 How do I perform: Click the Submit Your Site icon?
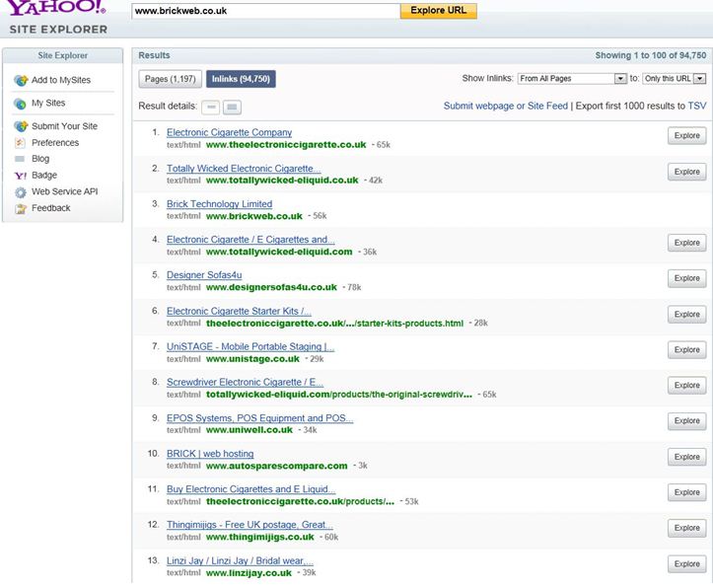coord(20,127)
